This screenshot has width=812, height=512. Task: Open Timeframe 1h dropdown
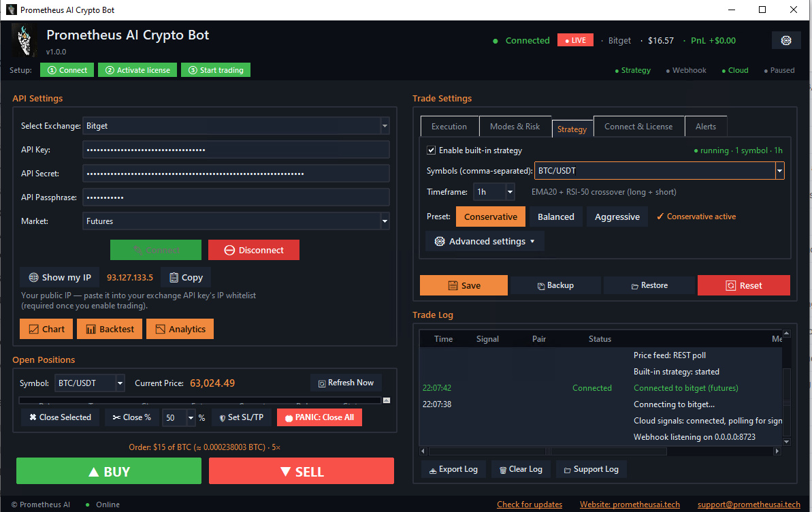pos(510,192)
